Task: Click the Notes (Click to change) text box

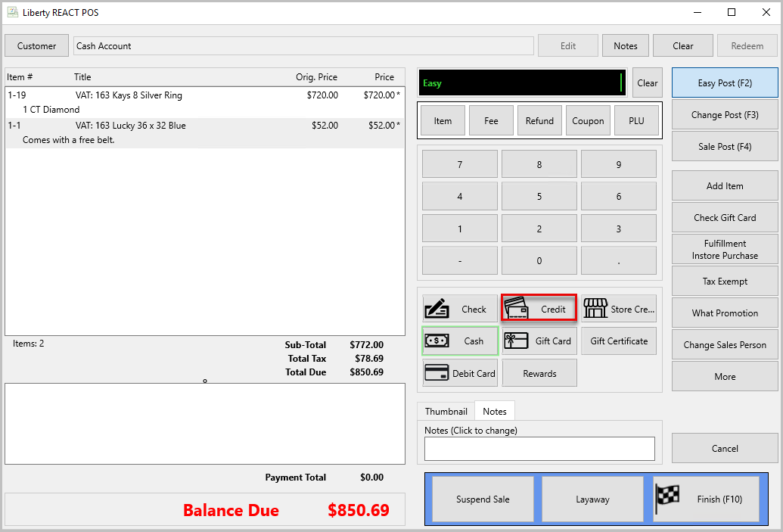Action: tap(539, 449)
